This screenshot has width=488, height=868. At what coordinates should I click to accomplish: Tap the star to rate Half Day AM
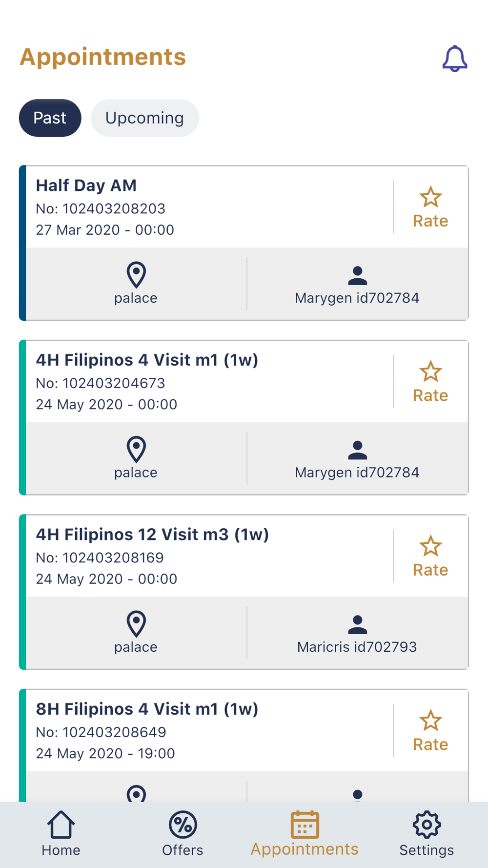pyautogui.click(x=430, y=198)
